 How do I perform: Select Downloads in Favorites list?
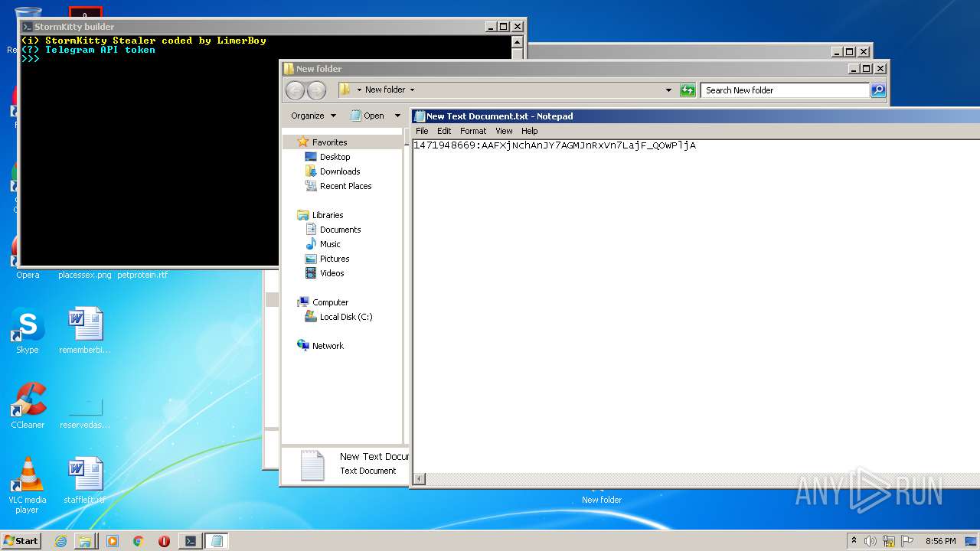tap(340, 171)
